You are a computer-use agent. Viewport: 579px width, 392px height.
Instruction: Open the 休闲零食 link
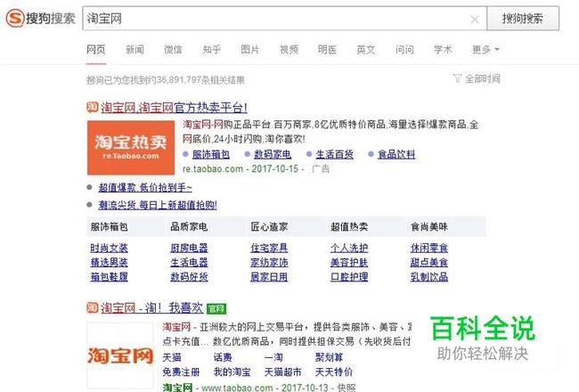(x=429, y=248)
